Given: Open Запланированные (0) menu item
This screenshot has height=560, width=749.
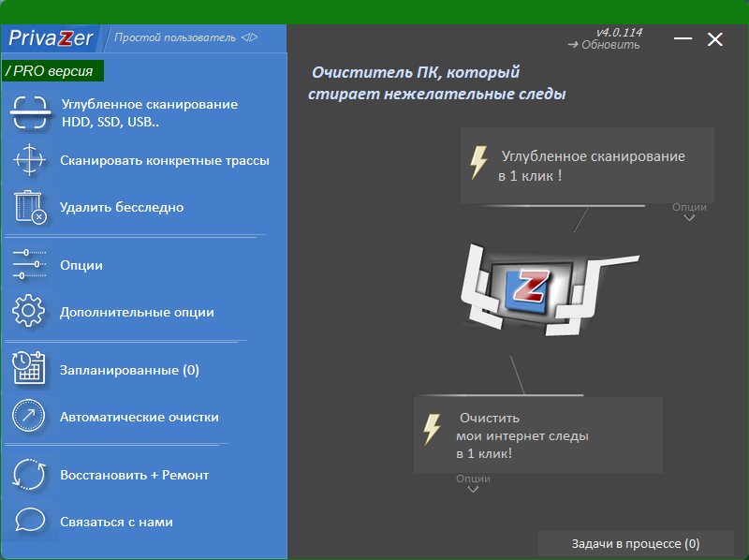Looking at the screenshot, I should click(129, 370).
